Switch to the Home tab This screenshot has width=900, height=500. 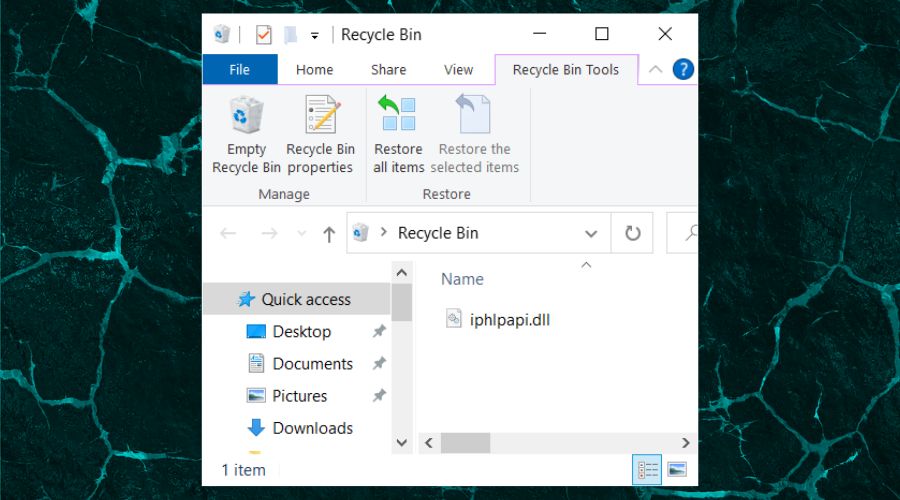pyautogui.click(x=315, y=69)
